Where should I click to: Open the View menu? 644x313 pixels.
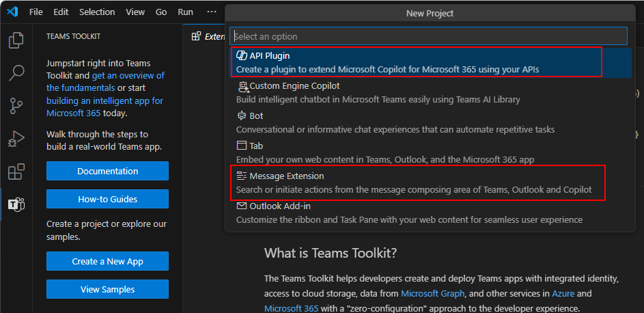pos(135,12)
